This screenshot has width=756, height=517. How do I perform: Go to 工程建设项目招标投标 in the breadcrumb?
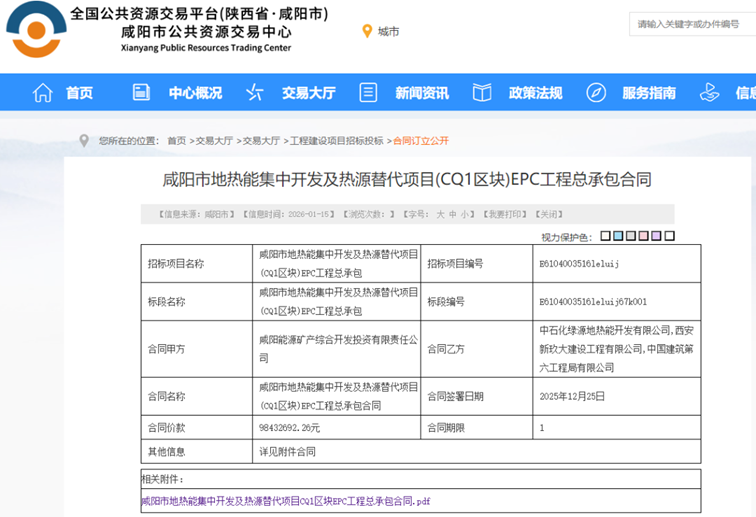coord(336,141)
